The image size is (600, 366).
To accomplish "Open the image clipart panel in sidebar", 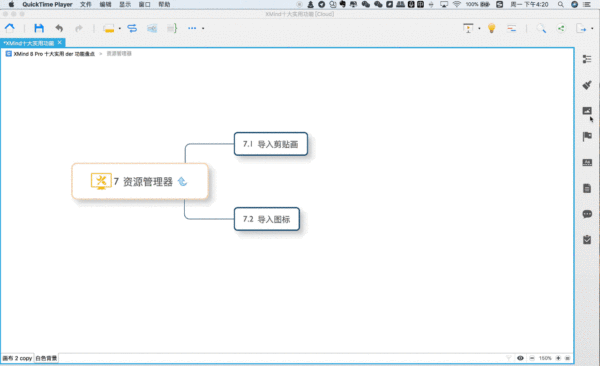I will click(587, 111).
